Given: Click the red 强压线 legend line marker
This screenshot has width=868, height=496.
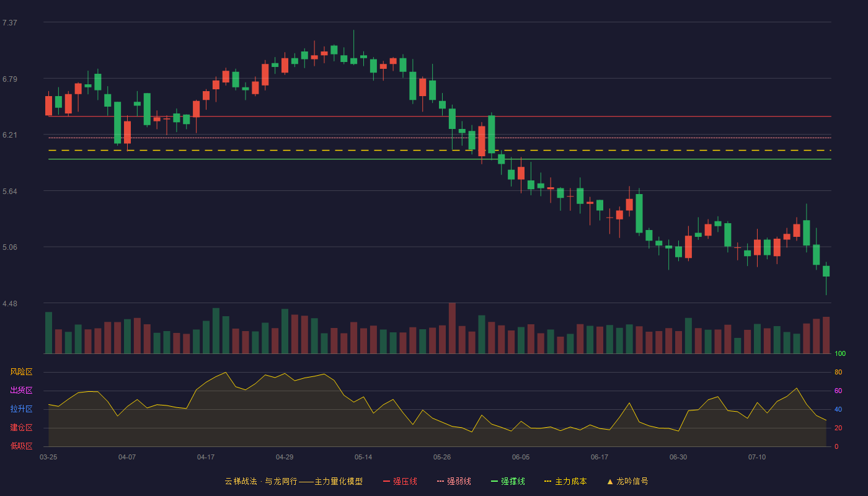Looking at the screenshot, I should click(x=387, y=481).
